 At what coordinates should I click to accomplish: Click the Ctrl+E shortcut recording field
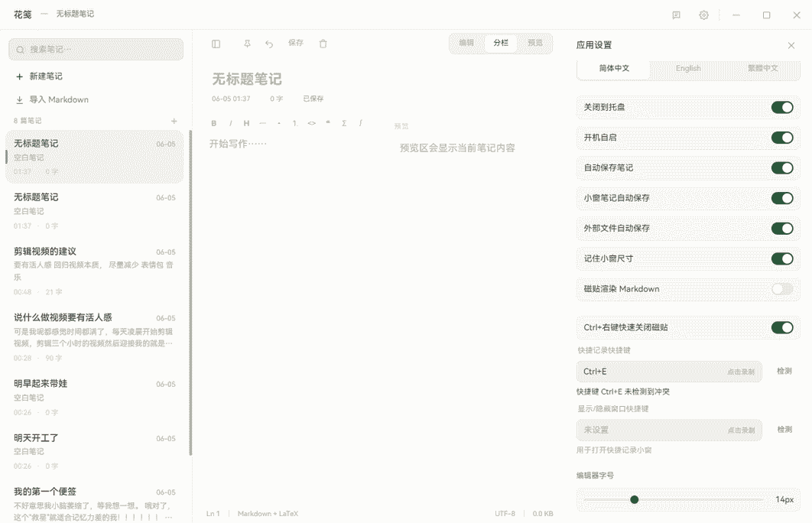(669, 372)
